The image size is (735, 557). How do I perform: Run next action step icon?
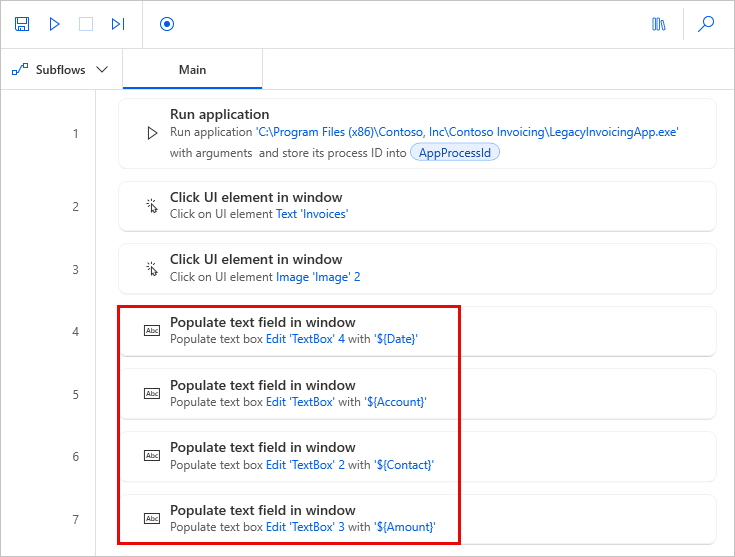118,24
